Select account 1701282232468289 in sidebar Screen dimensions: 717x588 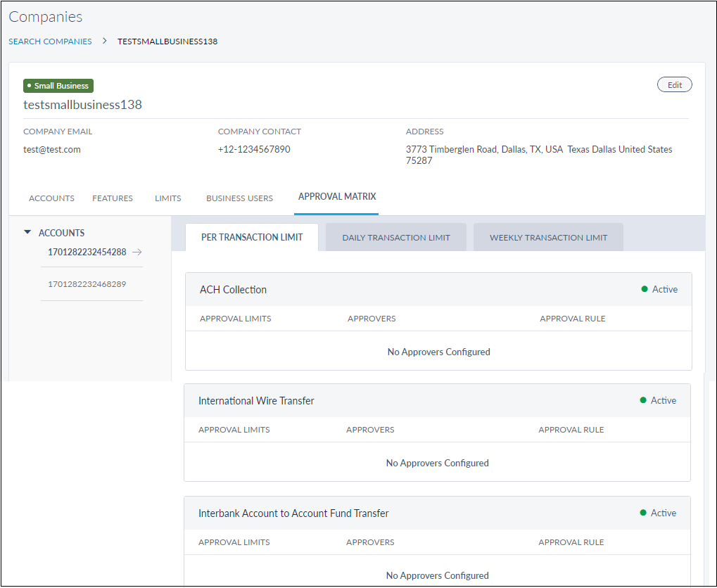tap(87, 284)
